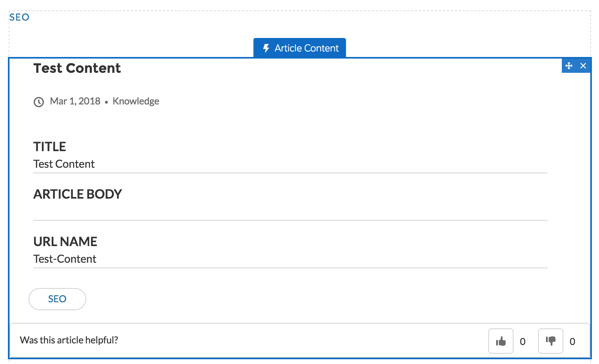599x364 pixels.
Task: Click the bold Test Content article heading
Action: (x=77, y=68)
